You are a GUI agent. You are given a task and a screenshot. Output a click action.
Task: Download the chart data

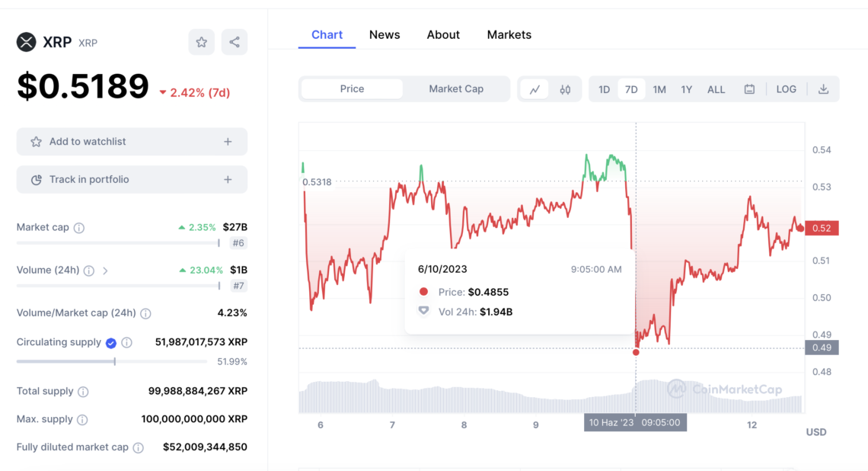click(824, 89)
